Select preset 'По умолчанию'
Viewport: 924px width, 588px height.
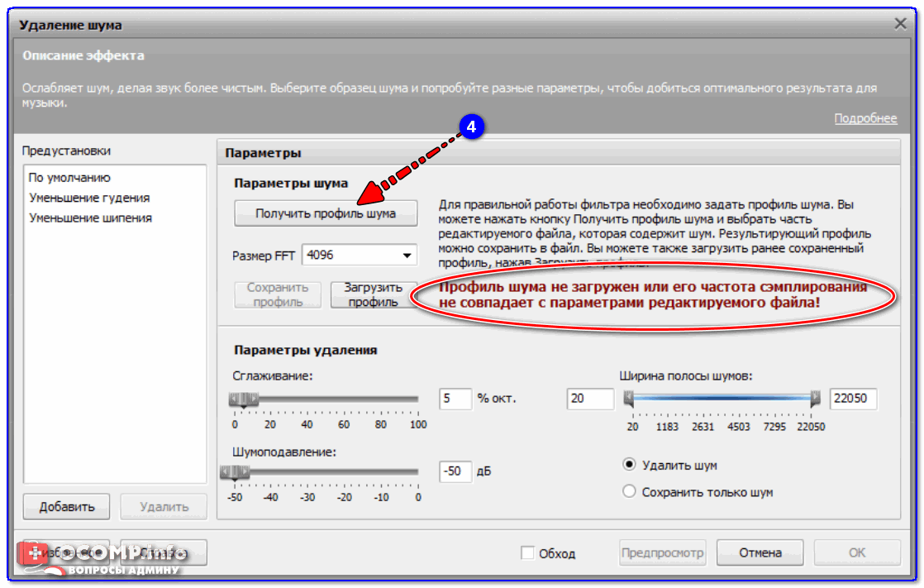69,178
